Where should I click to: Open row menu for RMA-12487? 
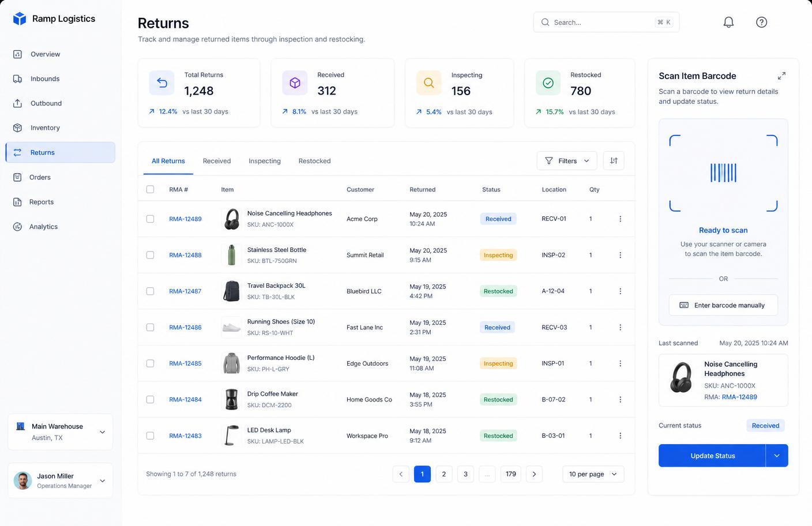coord(620,291)
